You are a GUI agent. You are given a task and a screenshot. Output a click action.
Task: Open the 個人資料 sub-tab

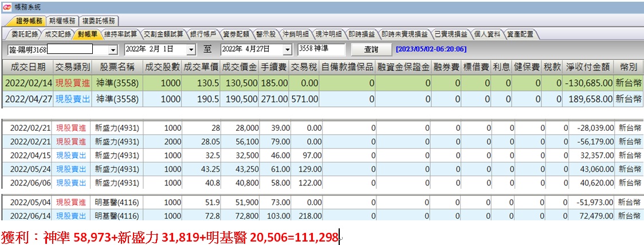[487, 34]
